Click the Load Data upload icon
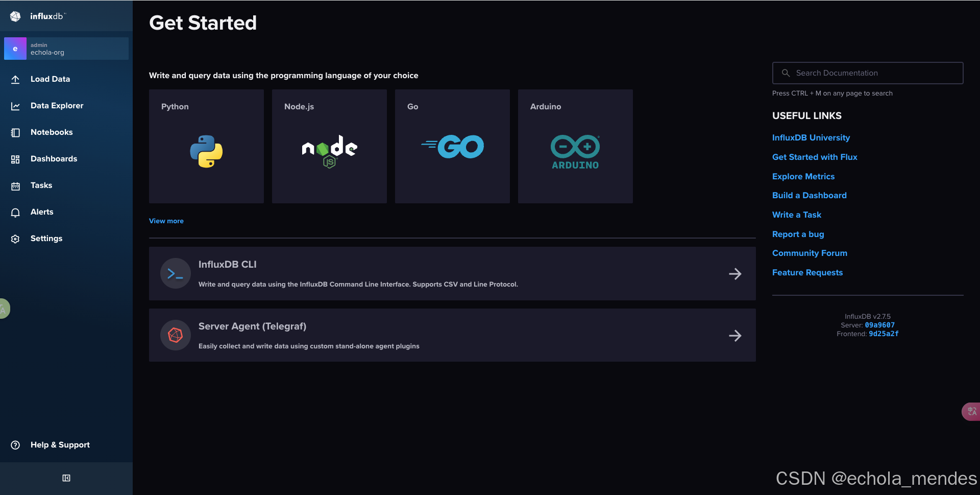The height and width of the screenshot is (495, 980). tap(15, 79)
